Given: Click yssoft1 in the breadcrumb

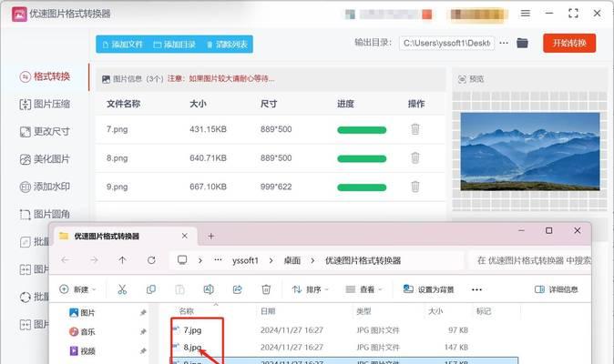Looking at the screenshot, I should pos(246,261).
